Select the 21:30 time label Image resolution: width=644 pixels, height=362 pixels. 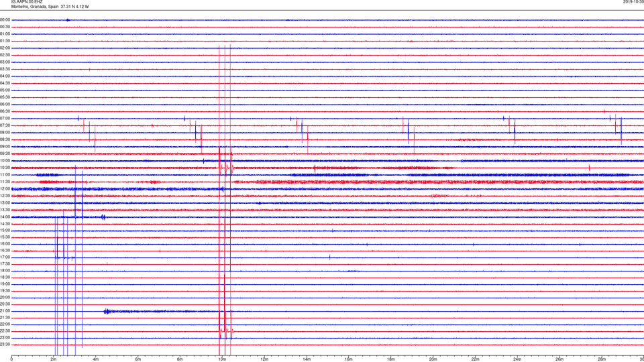click(x=5, y=318)
